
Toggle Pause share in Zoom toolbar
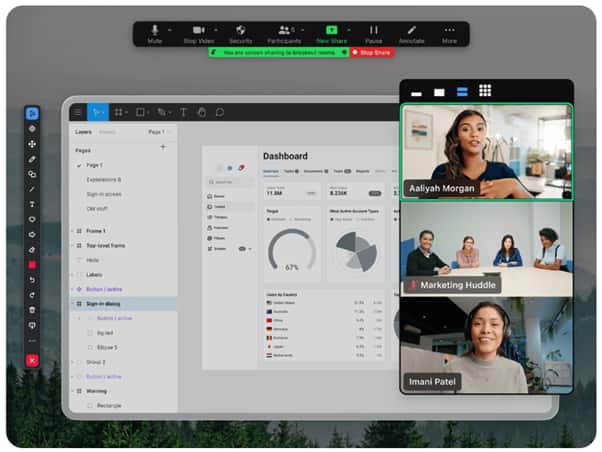(373, 34)
